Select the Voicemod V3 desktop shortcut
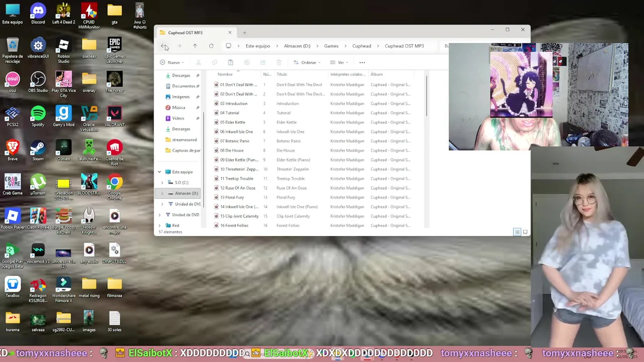 (38, 253)
